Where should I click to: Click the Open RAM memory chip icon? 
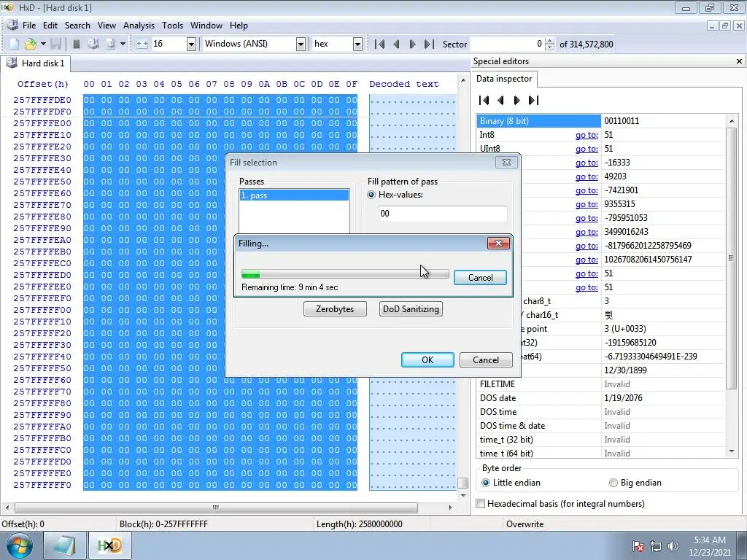pos(76,44)
